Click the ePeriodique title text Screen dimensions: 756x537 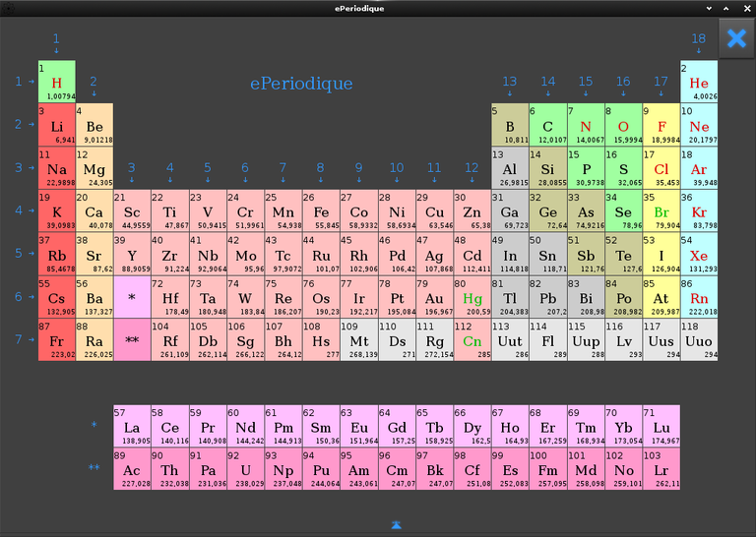(x=301, y=84)
